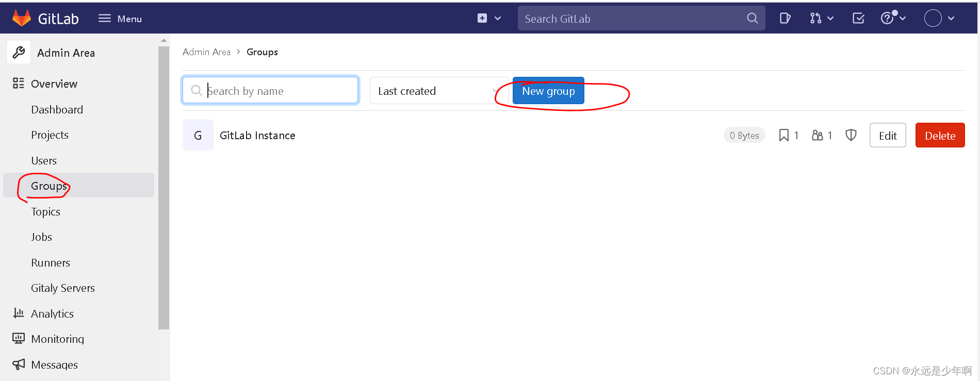Screen dimensions: 980x381
Task: Open the Help question mark icon
Action: pos(887,19)
